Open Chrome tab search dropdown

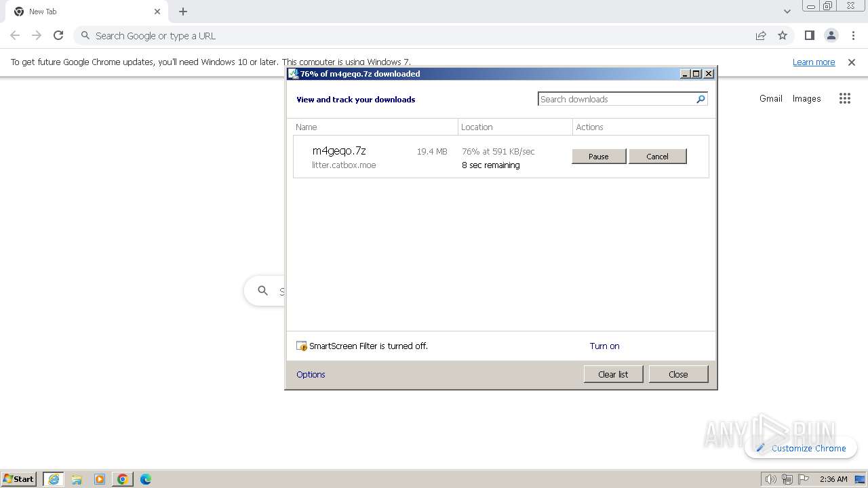point(787,12)
